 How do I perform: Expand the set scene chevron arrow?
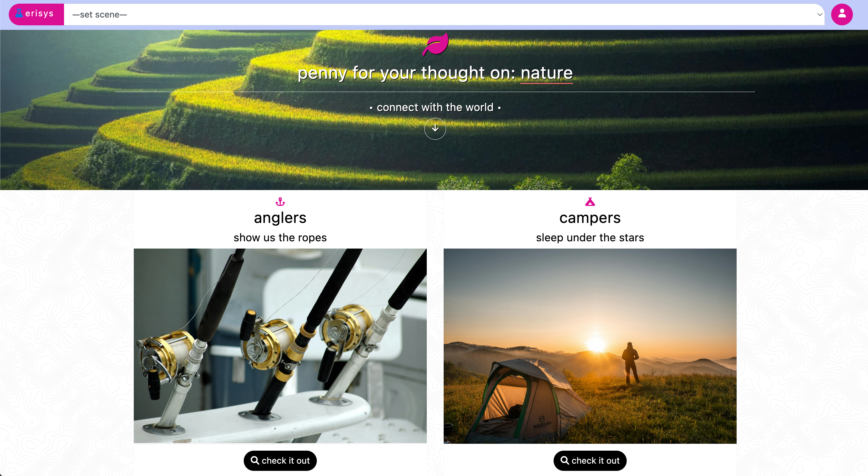[820, 14]
